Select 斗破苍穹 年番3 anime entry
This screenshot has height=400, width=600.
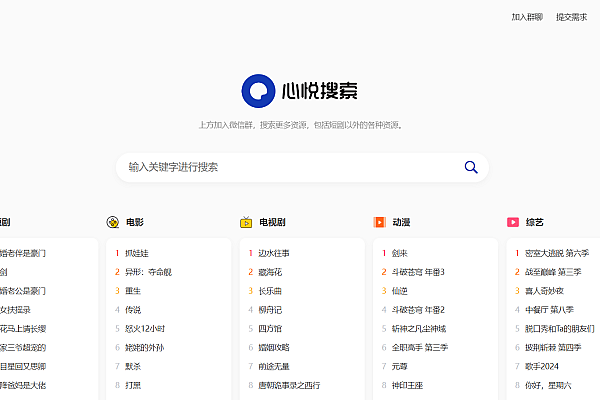click(x=418, y=272)
